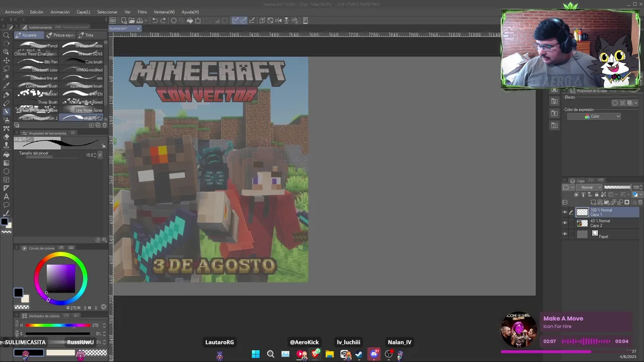Select the Line Noise Spray brush
This screenshot has width=644, height=362.
82,110
